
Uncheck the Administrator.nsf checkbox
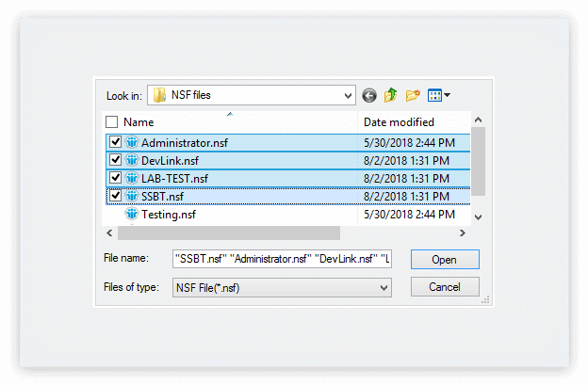115,142
